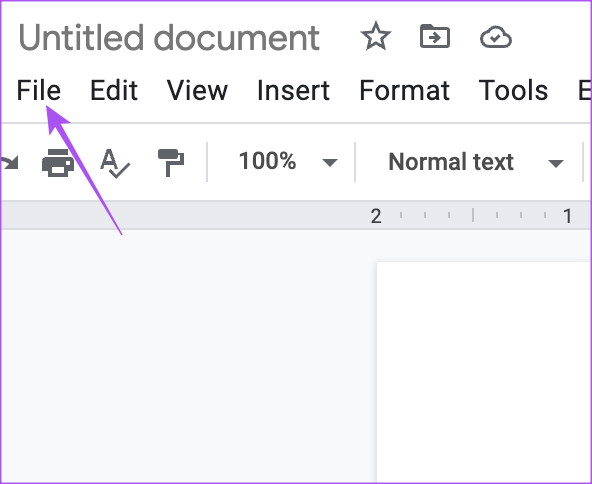Open the Format menu

[x=404, y=91]
